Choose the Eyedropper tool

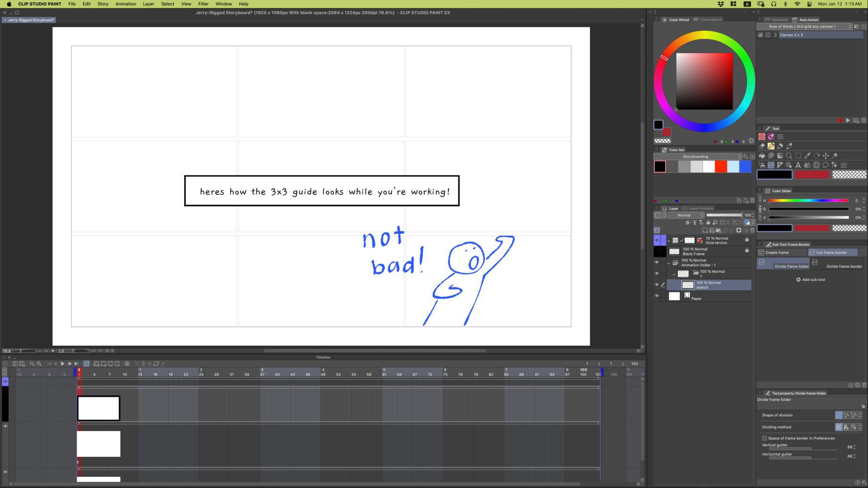[x=807, y=156]
